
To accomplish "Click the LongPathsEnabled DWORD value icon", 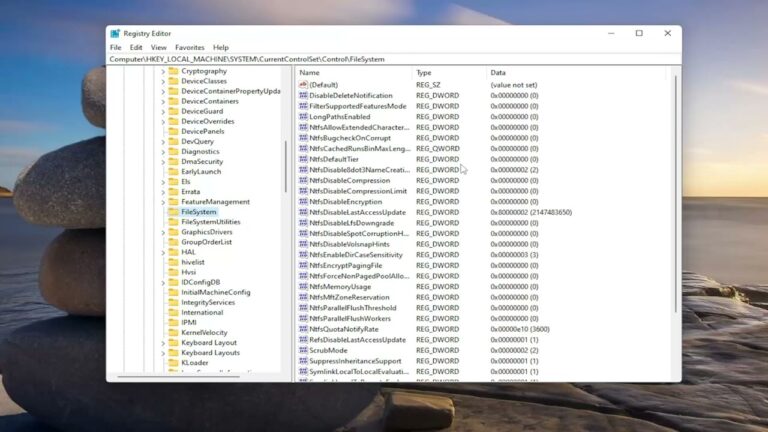I will (x=303, y=117).
